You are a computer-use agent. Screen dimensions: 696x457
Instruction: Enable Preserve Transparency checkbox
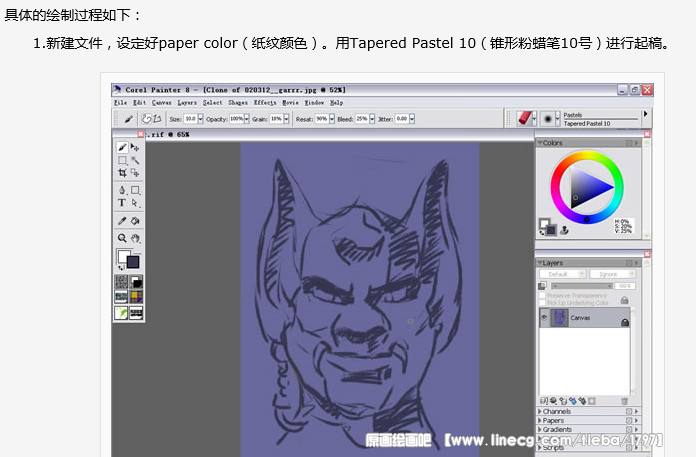542,295
